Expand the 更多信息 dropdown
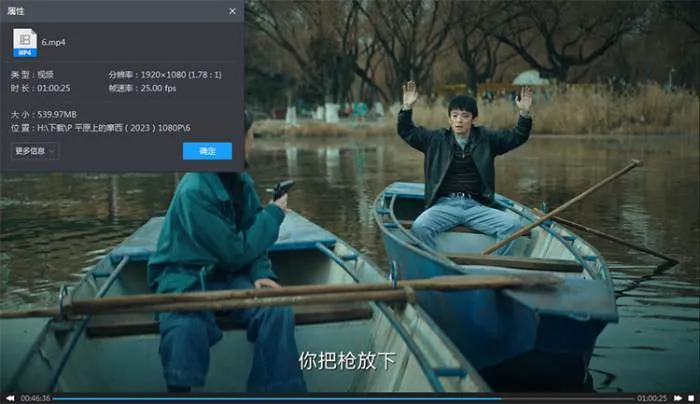700x404 pixels. point(35,151)
